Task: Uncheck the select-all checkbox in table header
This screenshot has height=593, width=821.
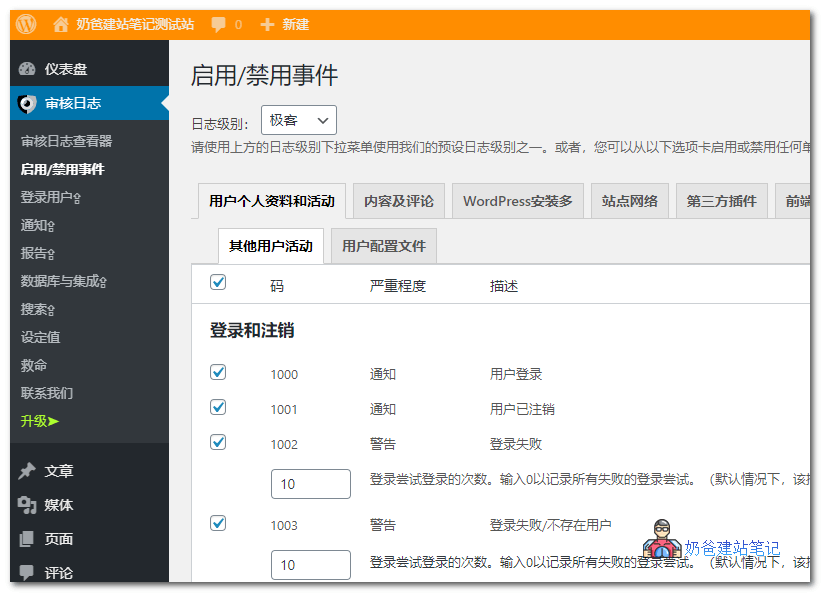Action: [217, 282]
